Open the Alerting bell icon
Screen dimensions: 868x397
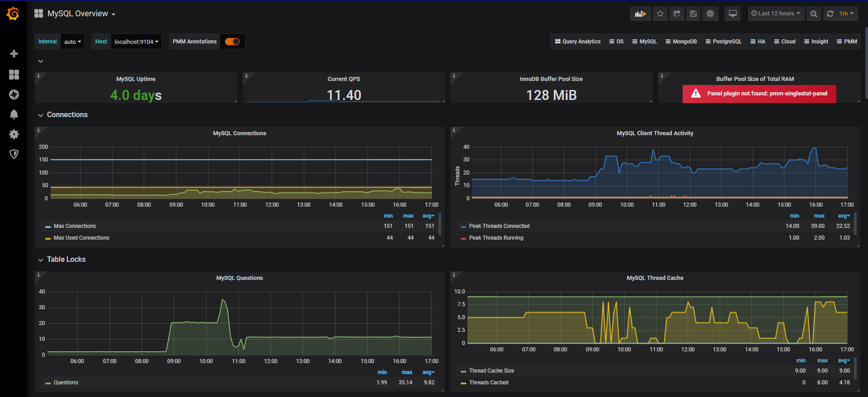[x=14, y=114]
